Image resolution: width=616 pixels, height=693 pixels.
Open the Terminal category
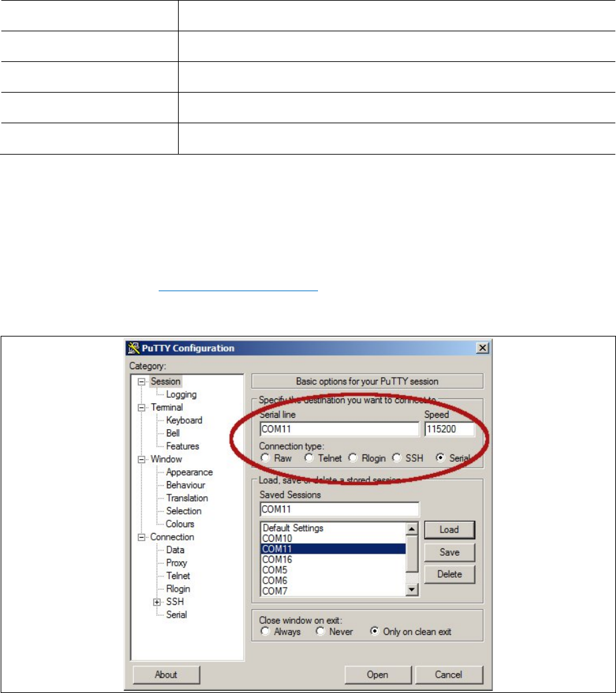166,407
